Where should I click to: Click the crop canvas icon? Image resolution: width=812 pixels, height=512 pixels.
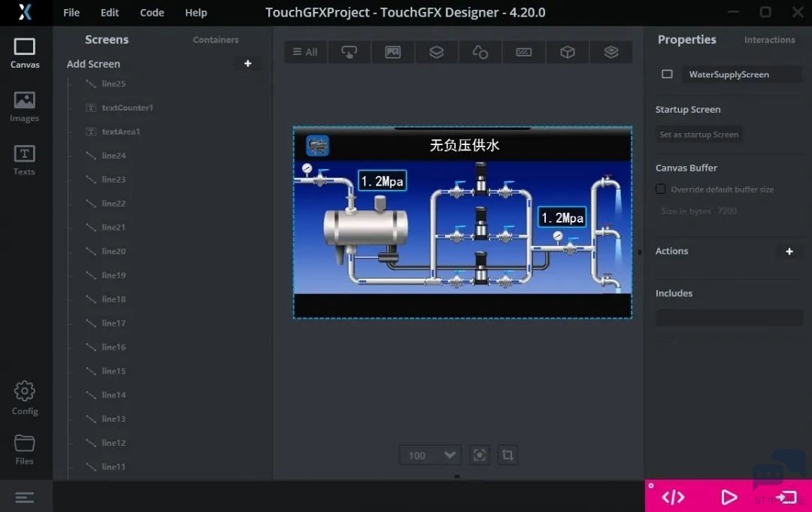[x=507, y=455]
